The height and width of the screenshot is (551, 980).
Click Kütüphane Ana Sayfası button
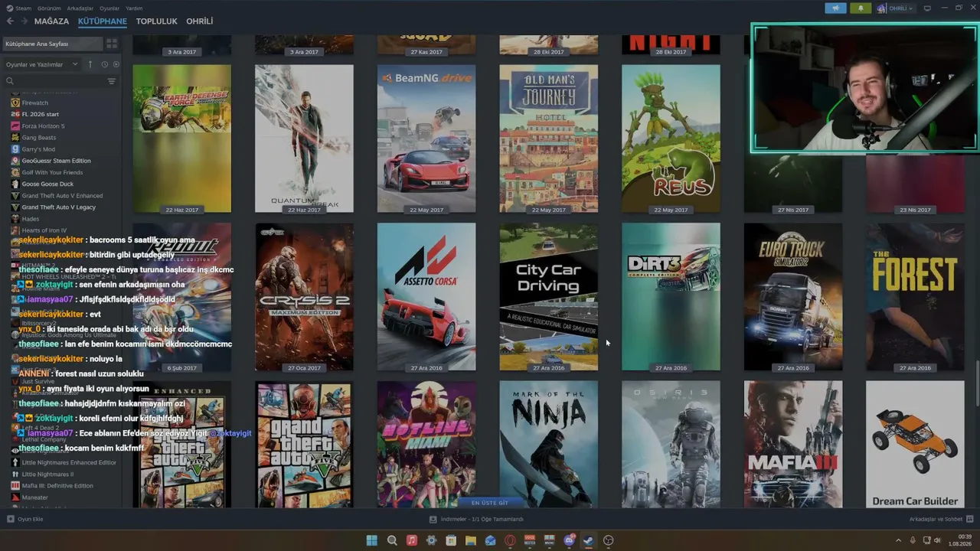(x=53, y=44)
